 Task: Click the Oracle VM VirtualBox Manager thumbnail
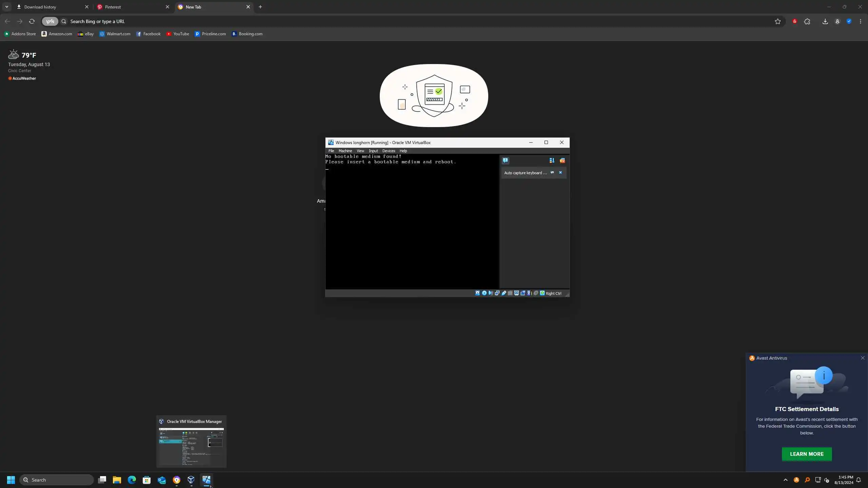pos(191,446)
